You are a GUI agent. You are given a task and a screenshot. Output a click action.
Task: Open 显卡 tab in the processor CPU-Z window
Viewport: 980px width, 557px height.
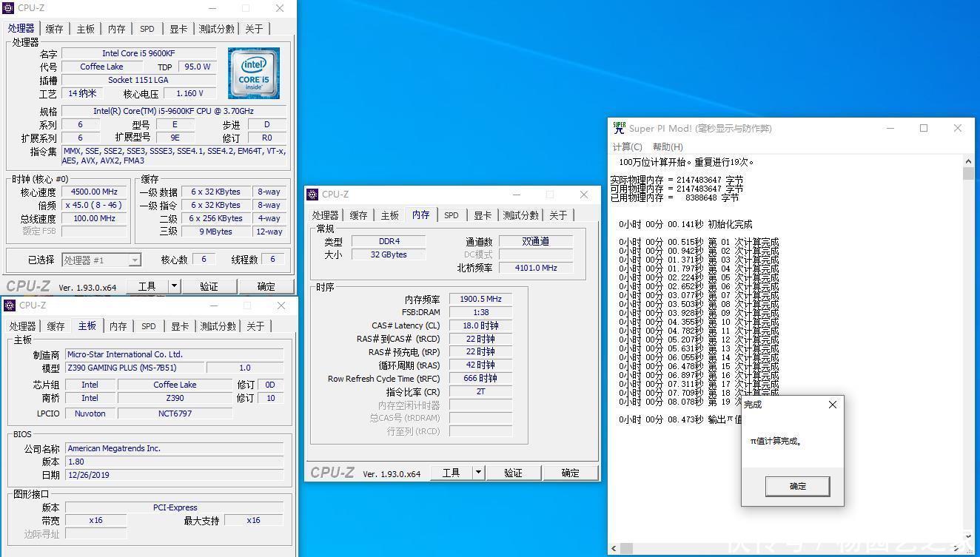tap(178, 29)
